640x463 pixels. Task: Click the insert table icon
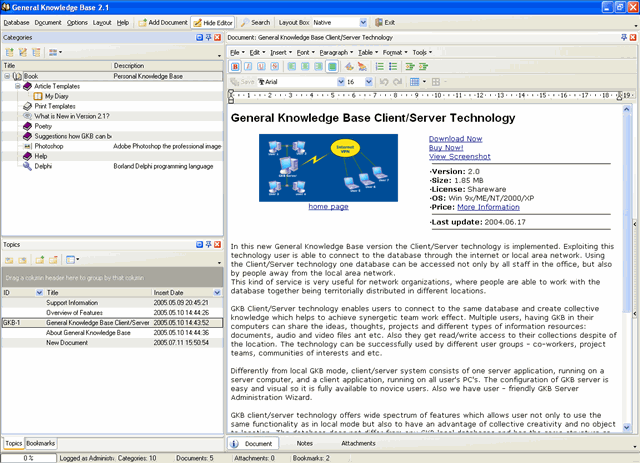[415, 82]
